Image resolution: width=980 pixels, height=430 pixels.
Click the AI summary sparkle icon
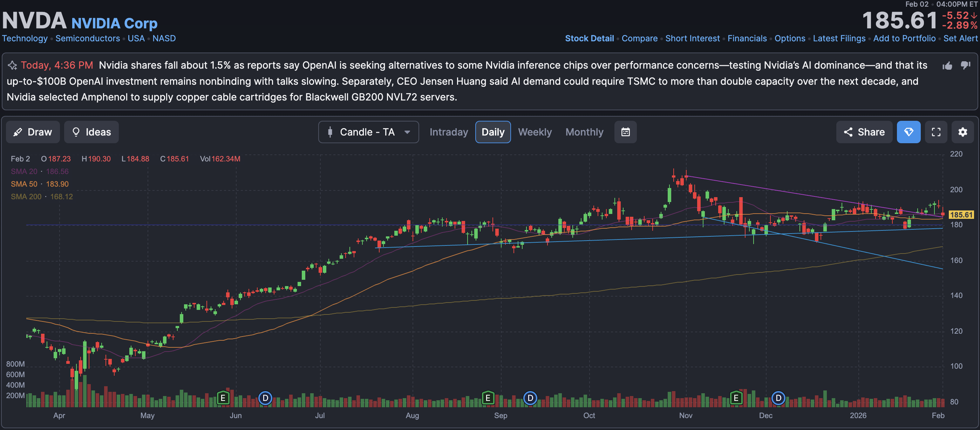point(12,65)
